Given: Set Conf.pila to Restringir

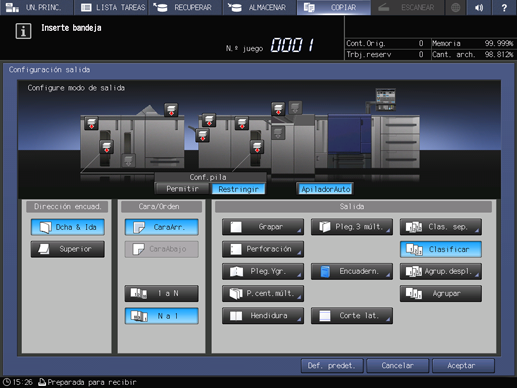Looking at the screenshot, I should click(238, 189).
